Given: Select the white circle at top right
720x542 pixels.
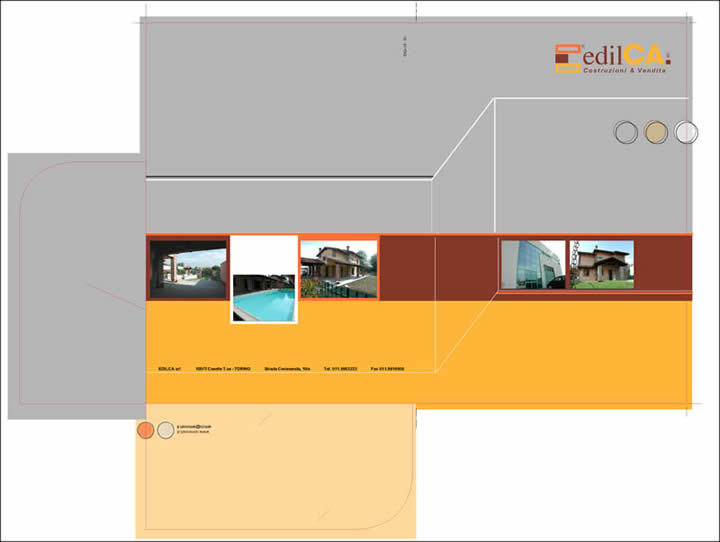Looking at the screenshot, I should (686, 132).
